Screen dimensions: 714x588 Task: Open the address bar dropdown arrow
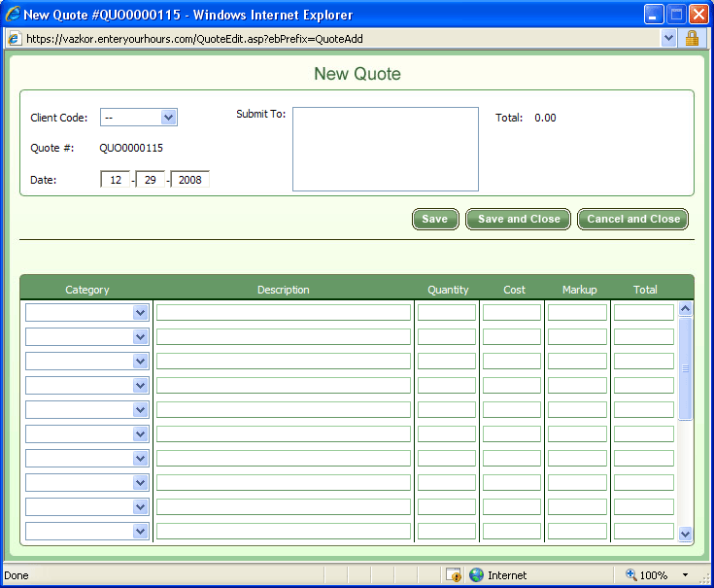point(668,38)
